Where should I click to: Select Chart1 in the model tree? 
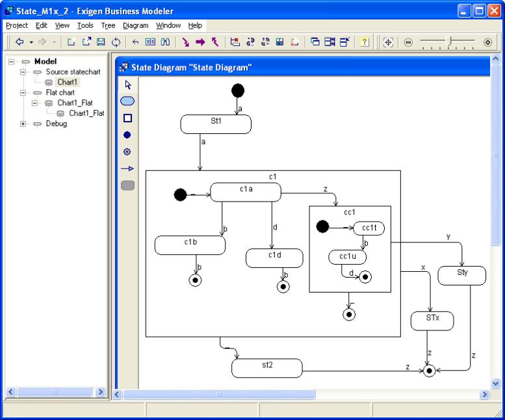point(67,83)
